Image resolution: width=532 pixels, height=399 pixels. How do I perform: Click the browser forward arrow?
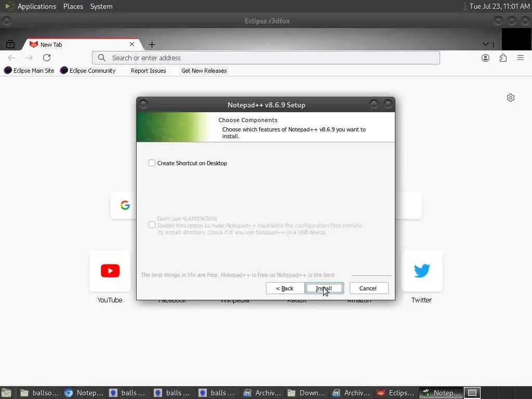[x=29, y=58]
